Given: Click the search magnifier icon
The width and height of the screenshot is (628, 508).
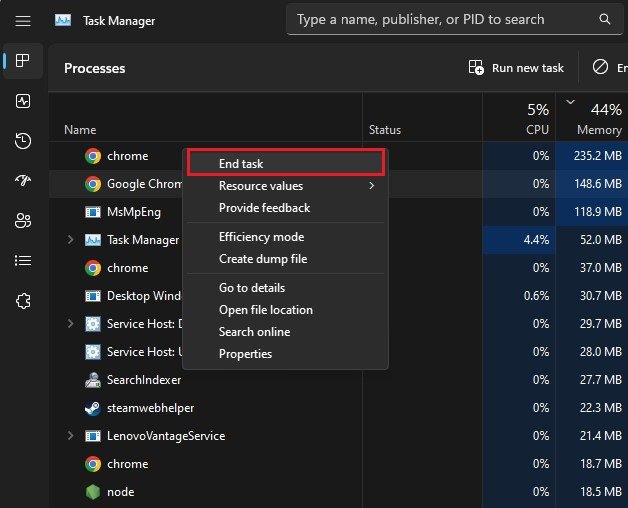Looking at the screenshot, I should tap(605, 19).
